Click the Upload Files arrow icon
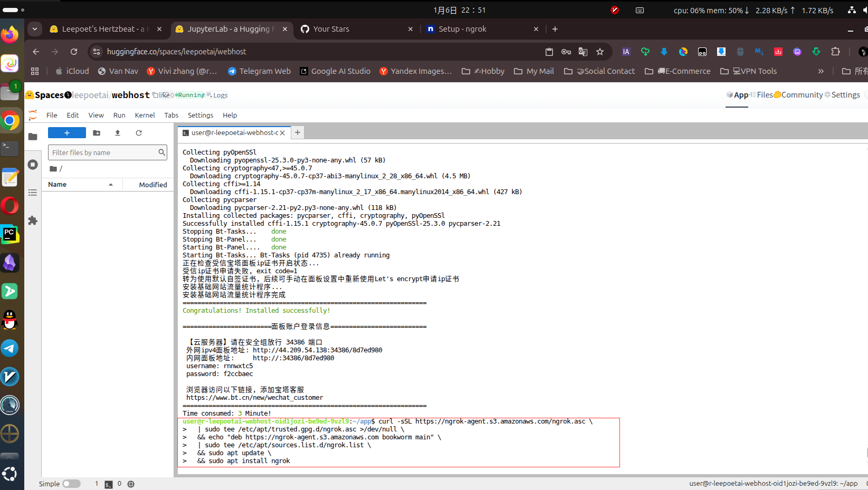 pyautogui.click(x=118, y=133)
